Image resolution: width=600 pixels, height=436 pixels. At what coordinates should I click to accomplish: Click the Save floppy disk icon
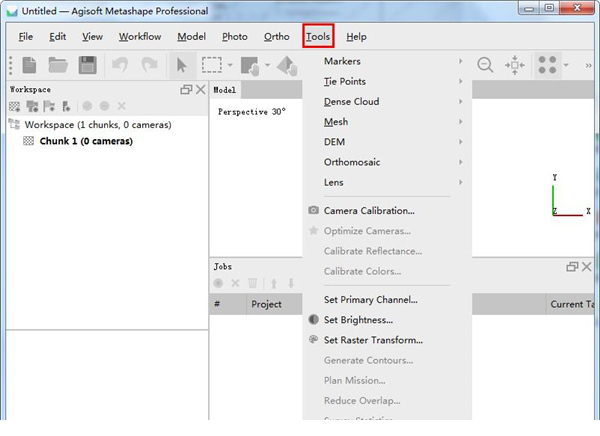click(87, 65)
